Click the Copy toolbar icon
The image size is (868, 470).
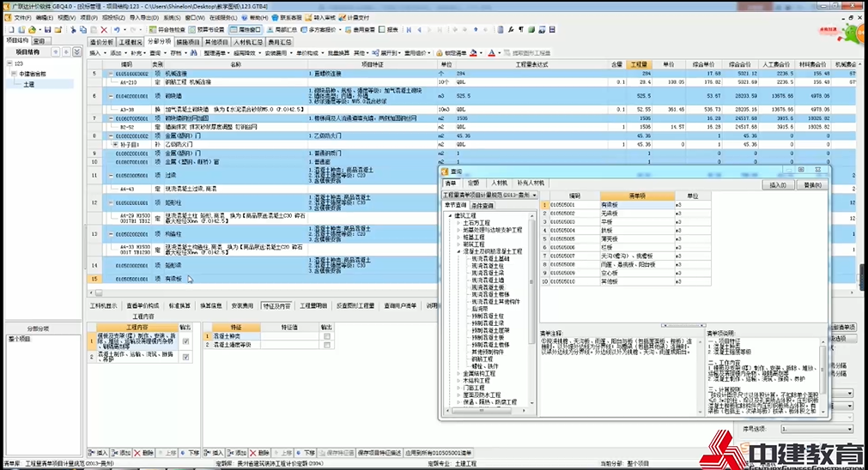pos(83,29)
